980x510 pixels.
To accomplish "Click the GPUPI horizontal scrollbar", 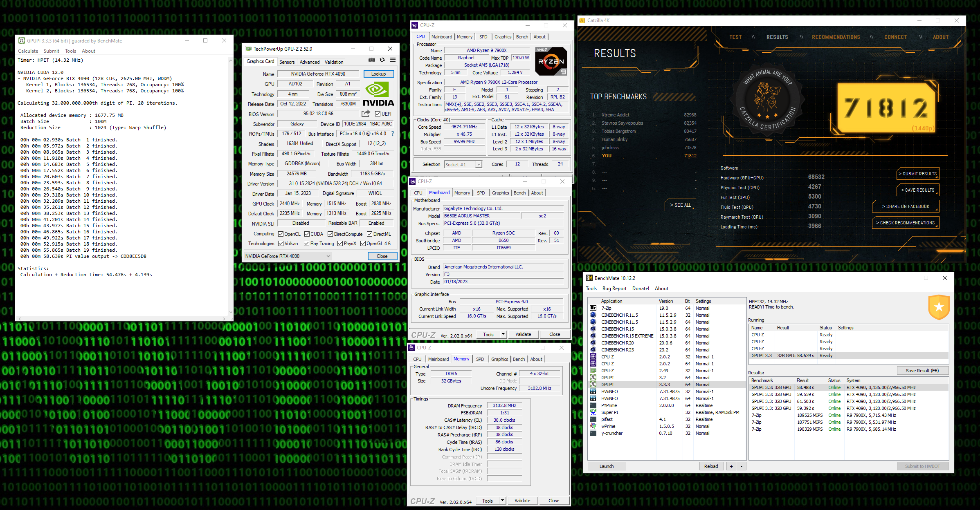I will [x=121, y=318].
